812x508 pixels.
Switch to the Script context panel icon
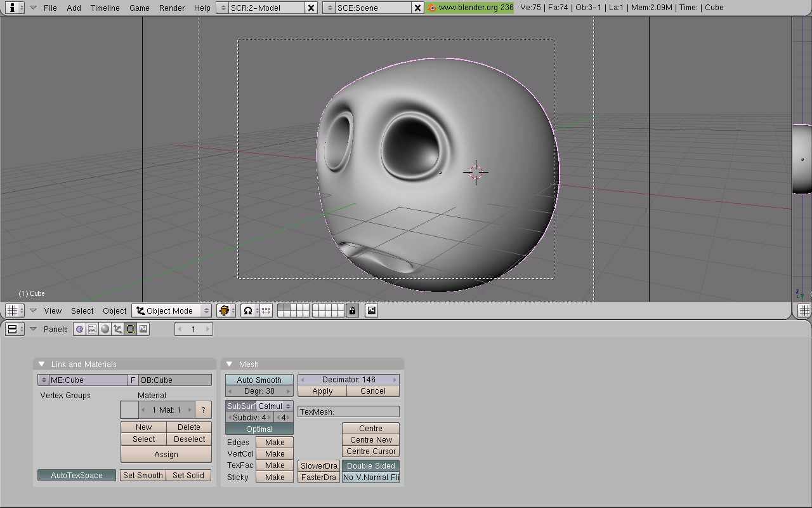click(x=92, y=329)
